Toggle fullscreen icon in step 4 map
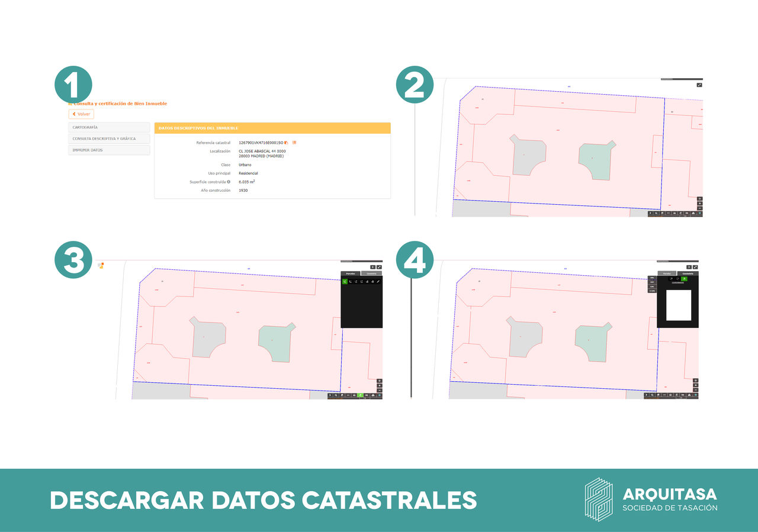The width and height of the screenshot is (758, 532). pyautogui.click(x=695, y=267)
